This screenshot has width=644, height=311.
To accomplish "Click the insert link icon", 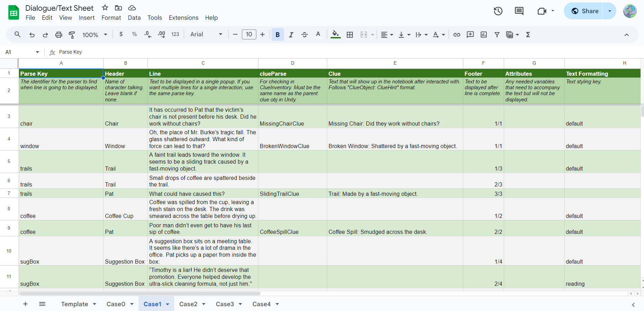I will (457, 35).
